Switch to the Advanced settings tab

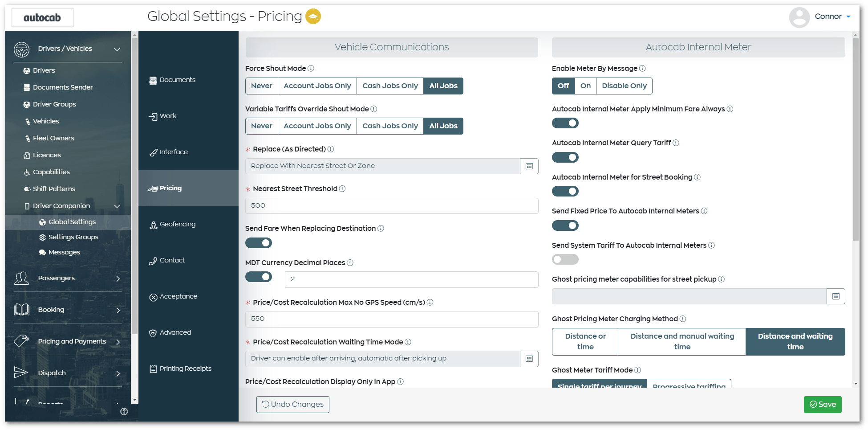[153, 332]
